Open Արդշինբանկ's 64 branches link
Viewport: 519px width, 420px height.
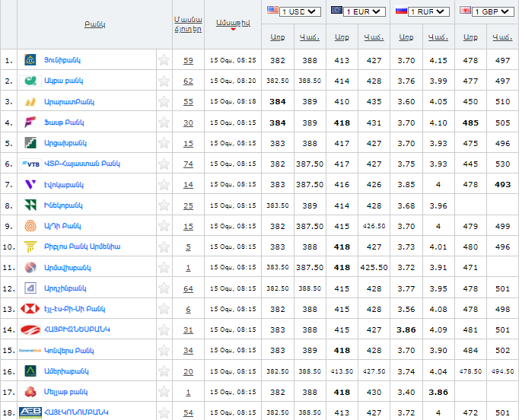coord(188,289)
